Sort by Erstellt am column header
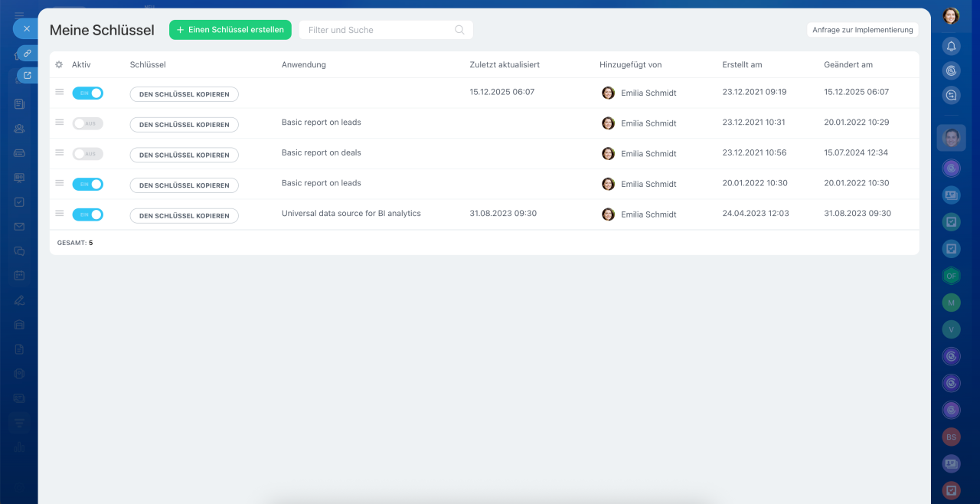 [x=741, y=65]
